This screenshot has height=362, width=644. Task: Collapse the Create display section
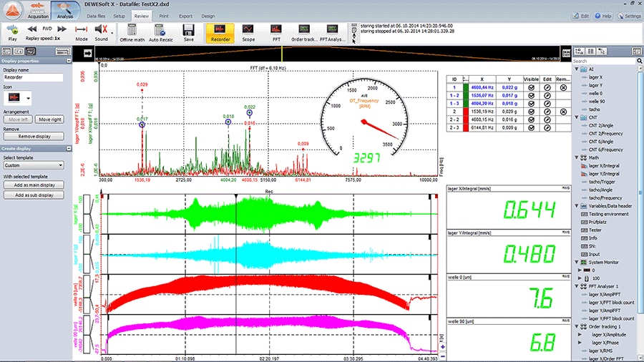point(69,149)
